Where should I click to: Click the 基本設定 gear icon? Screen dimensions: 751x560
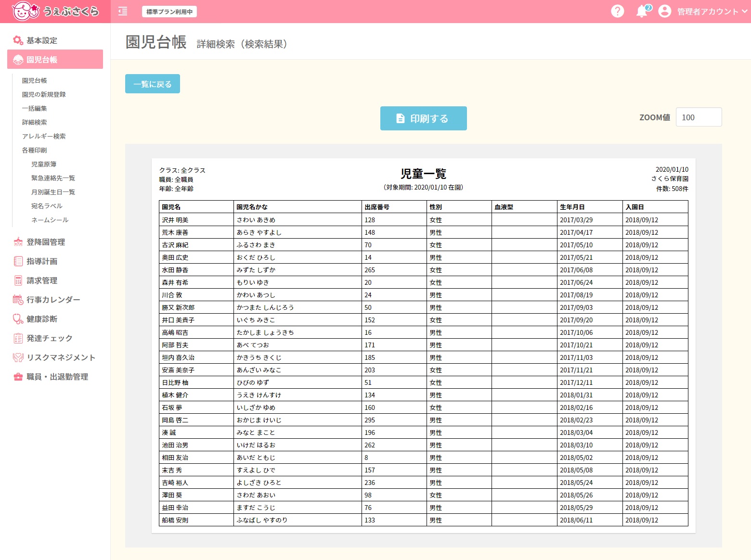pyautogui.click(x=18, y=40)
